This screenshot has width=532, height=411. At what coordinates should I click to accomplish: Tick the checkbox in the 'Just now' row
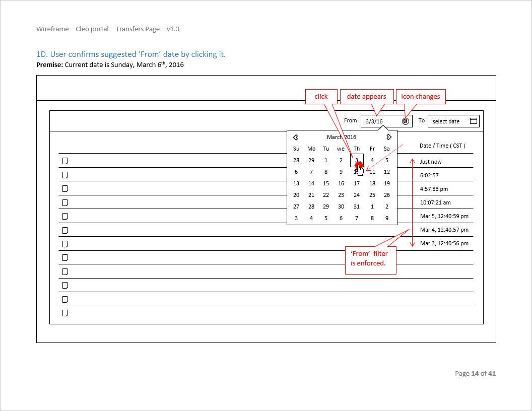pyautogui.click(x=65, y=161)
